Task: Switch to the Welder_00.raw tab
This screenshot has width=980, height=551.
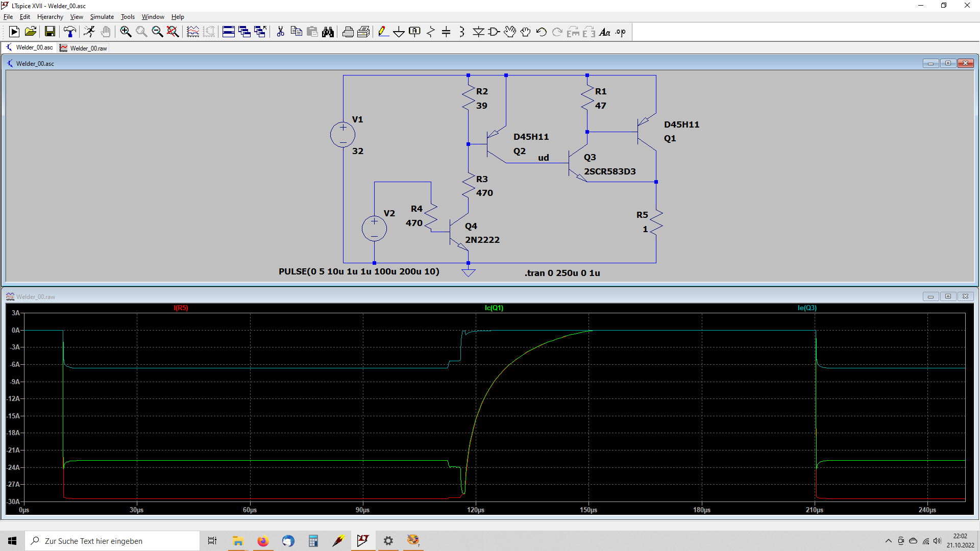Action: tap(84, 48)
